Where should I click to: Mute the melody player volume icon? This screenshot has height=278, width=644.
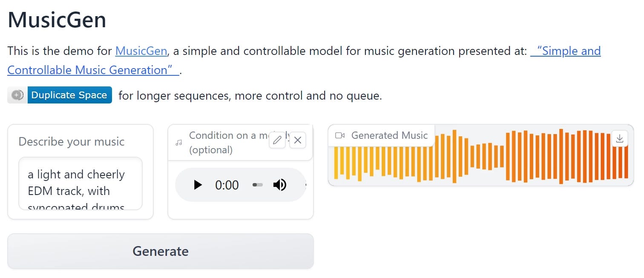(280, 185)
